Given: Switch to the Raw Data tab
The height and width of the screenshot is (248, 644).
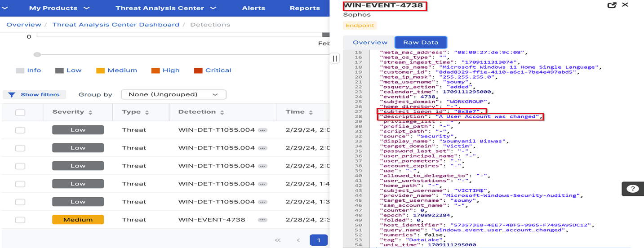Looking at the screenshot, I should click(x=421, y=43).
